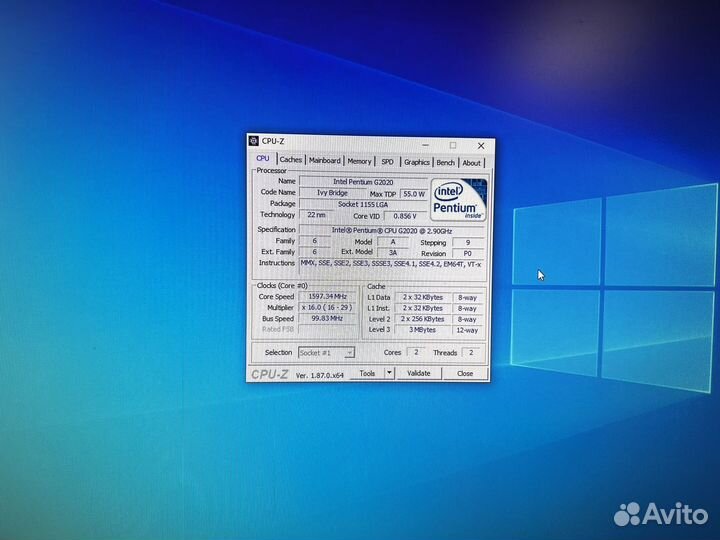Click the Technology value 22 nm
Screen dimensions: 720x540
coord(316,215)
